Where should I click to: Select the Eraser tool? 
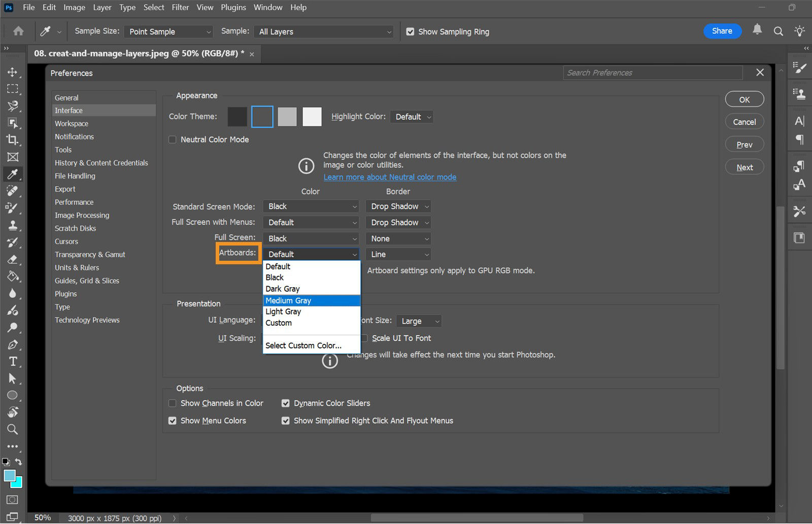[13, 259]
